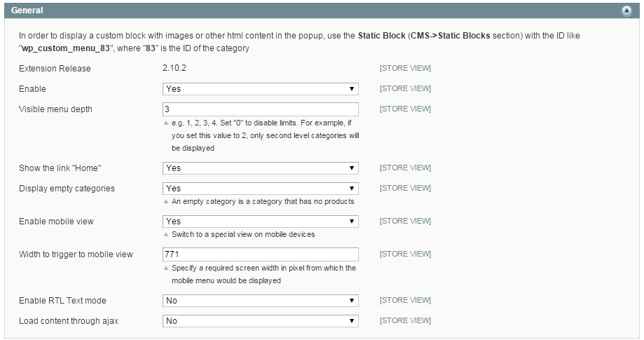Click the Visible menu depth input field
Screen dimensions: 644x340
coord(261,109)
